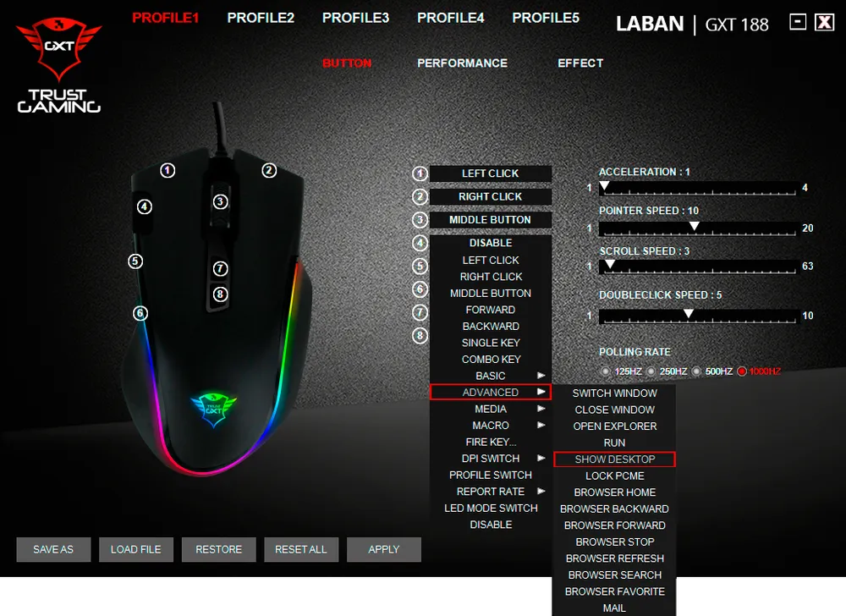Click the Trust Gaming GXT logo
Viewport: 846px width, 616px height.
coord(59,64)
